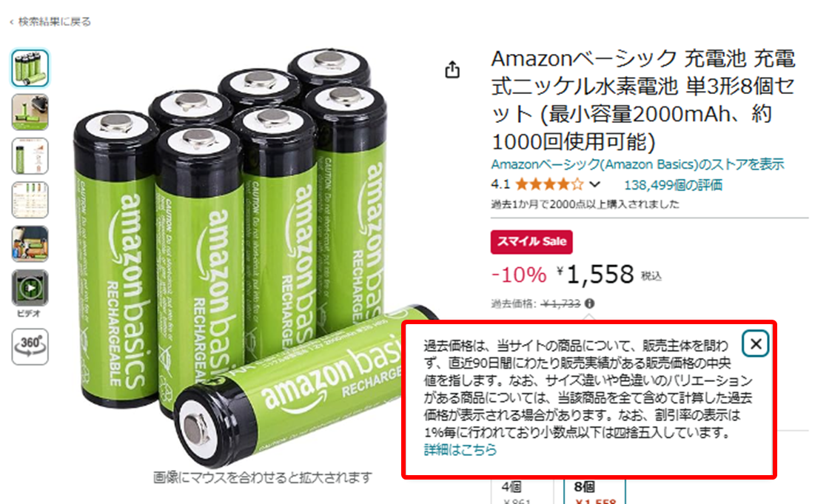Play the product video thumbnail
Image resolution: width=832 pixels, height=504 pixels.
click(30, 288)
